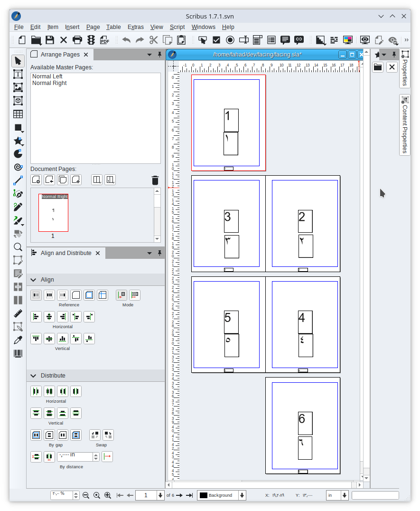The image size is (420, 511).
Task: Choose the Measurements ruler tool
Action: [x=18, y=313]
